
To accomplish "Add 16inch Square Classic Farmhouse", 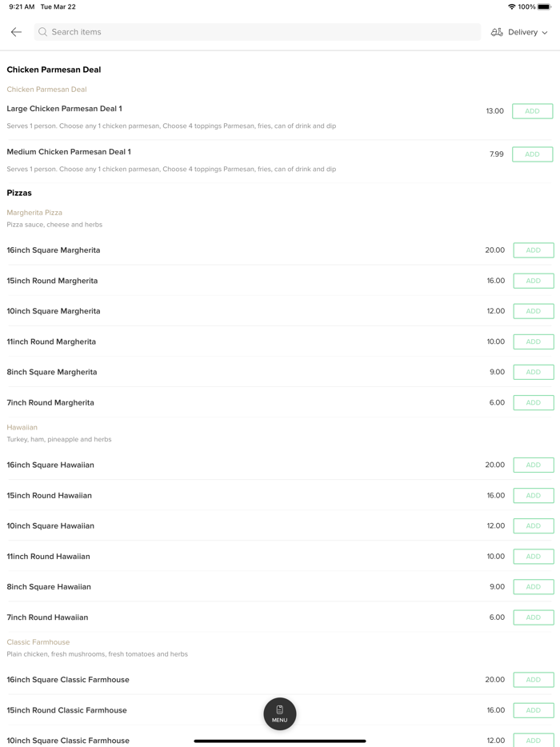I will 534,680.
